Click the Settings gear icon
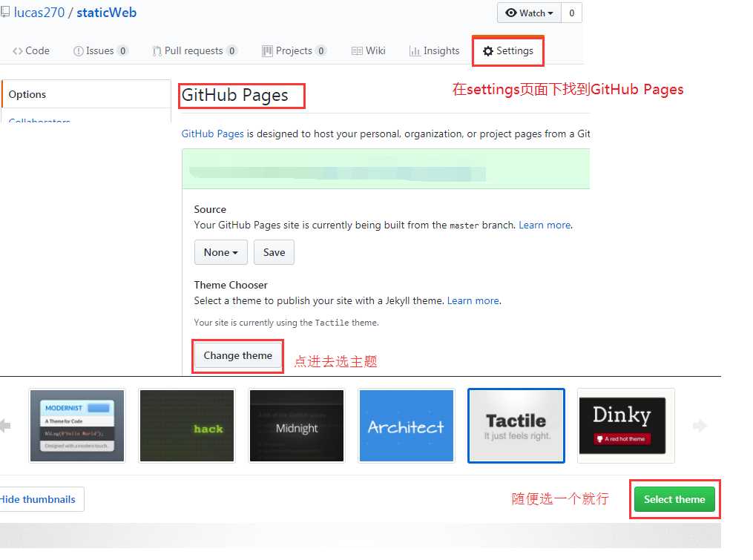 [488, 51]
